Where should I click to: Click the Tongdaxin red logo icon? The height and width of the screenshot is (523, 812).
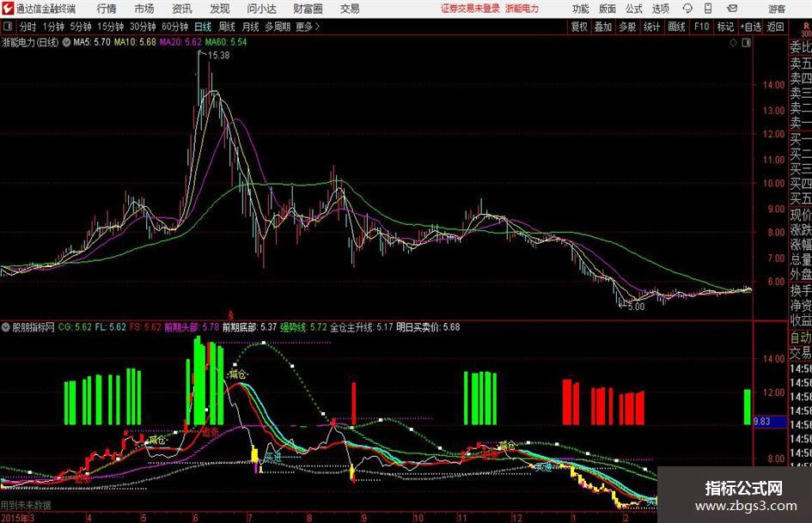pos(7,9)
